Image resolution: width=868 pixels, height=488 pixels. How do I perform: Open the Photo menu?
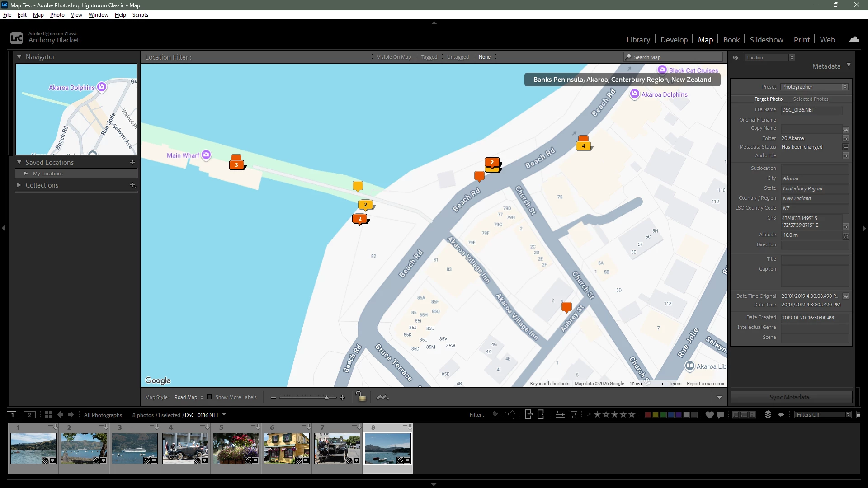point(57,15)
